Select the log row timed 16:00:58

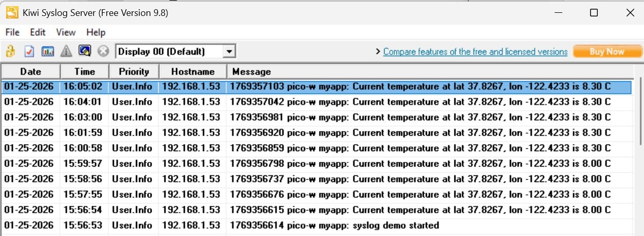316,148
